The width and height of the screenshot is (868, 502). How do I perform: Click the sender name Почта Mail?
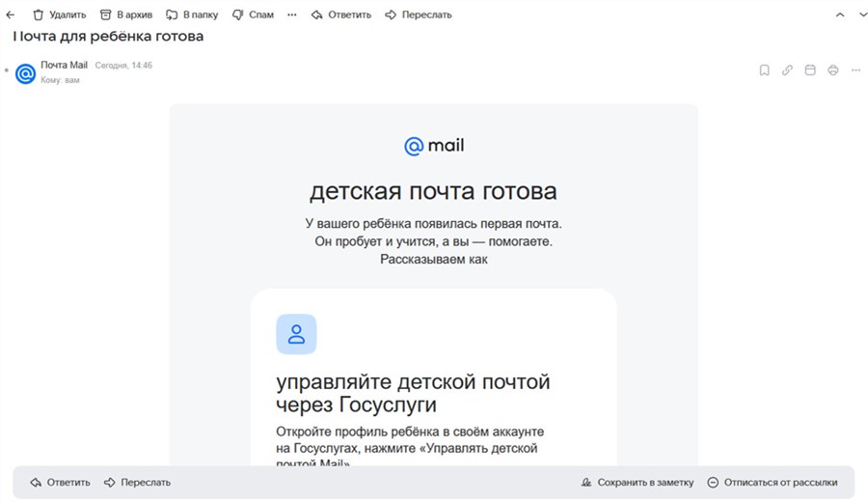pos(65,65)
